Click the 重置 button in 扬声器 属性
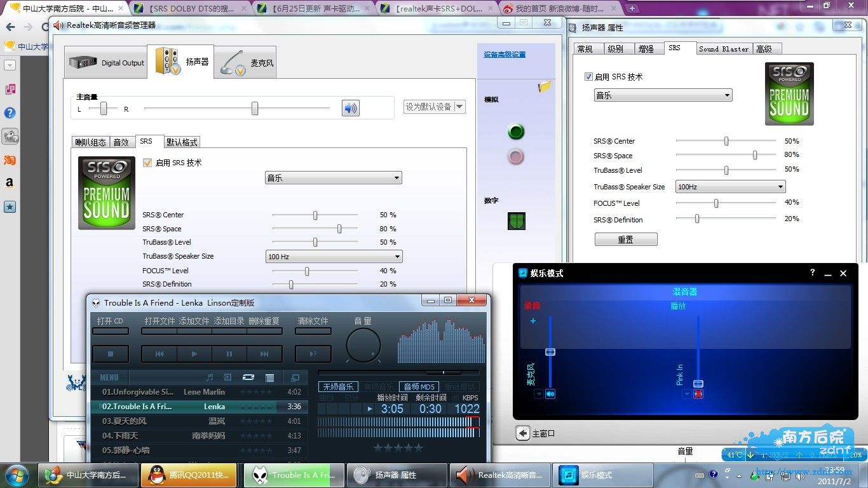The height and width of the screenshot is (488, 868). pos(626,240)
